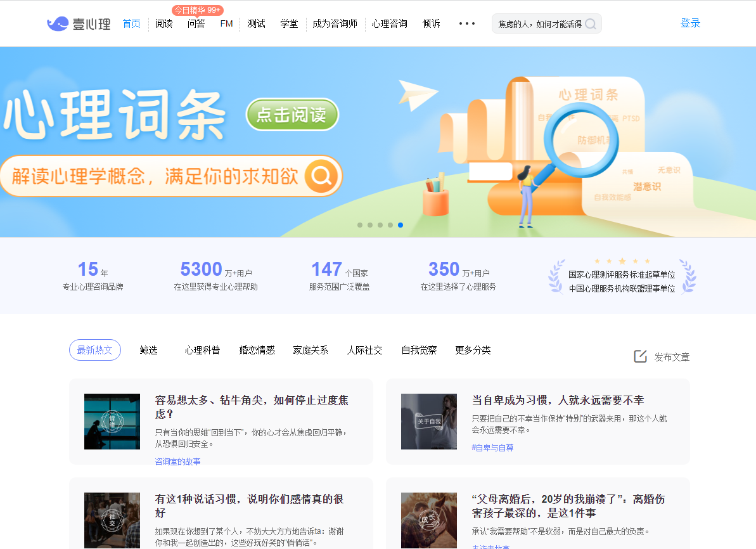Open the 问答 navigation menu item
The height and width of the screenshot is (549, 756).
pyautogui.click(x=196, y=23)
